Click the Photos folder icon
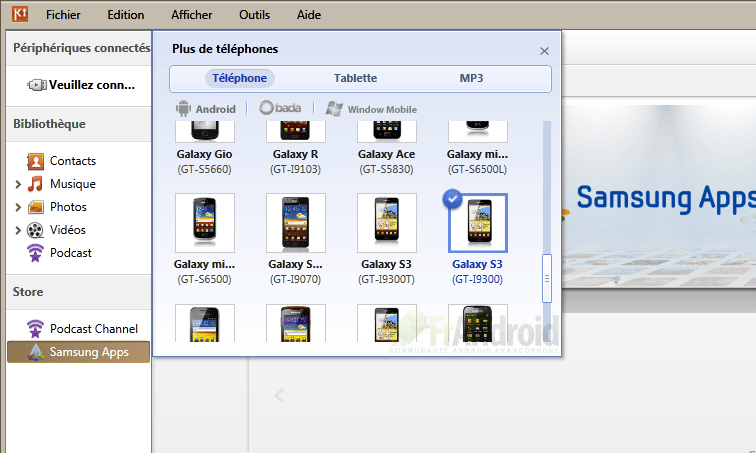756x453 pixels. tap(36, 207)
